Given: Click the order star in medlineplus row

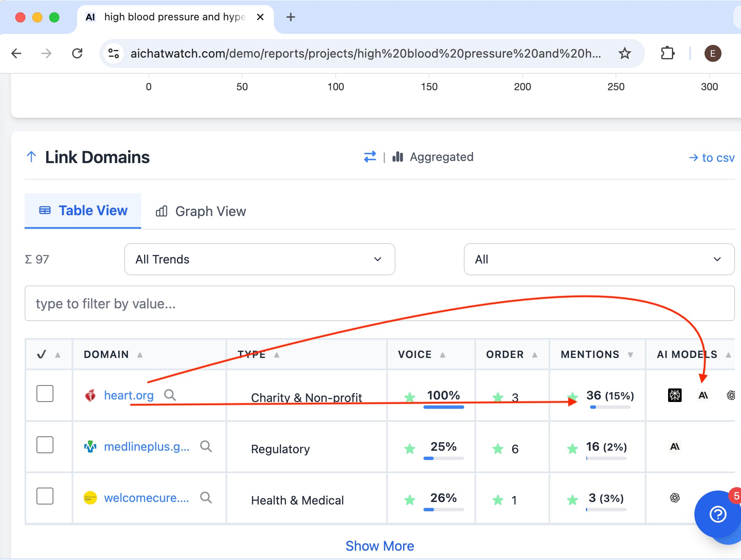Looking at the screenshot, I should (x=498, y=449).
